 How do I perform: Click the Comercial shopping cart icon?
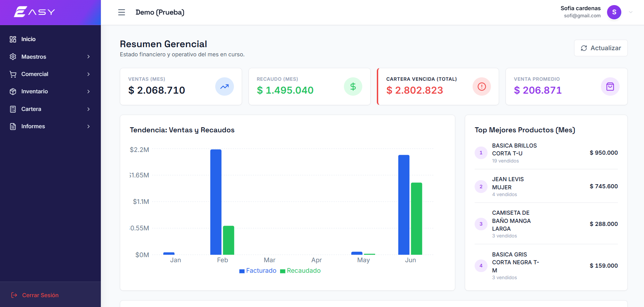(13, 74)
